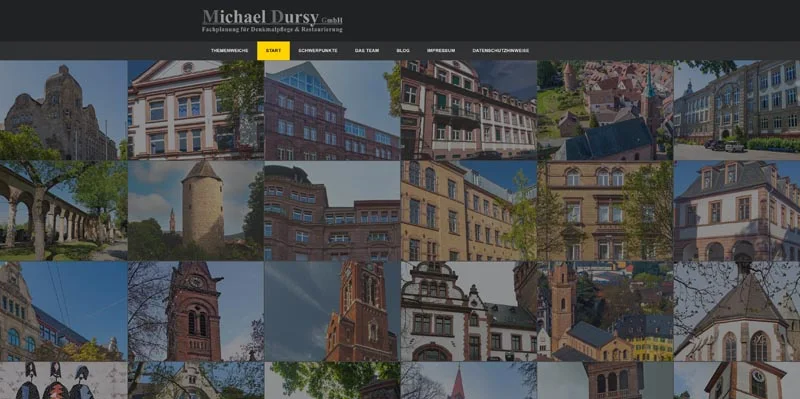The image size is (800, 399).
Task: Open the Impressum link
Action: [x=441, y=51]
